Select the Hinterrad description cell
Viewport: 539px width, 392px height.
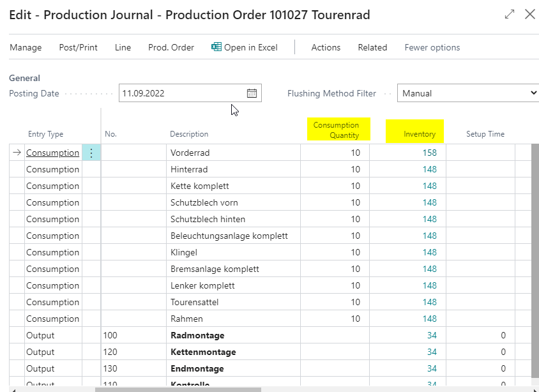click(233, 169)
